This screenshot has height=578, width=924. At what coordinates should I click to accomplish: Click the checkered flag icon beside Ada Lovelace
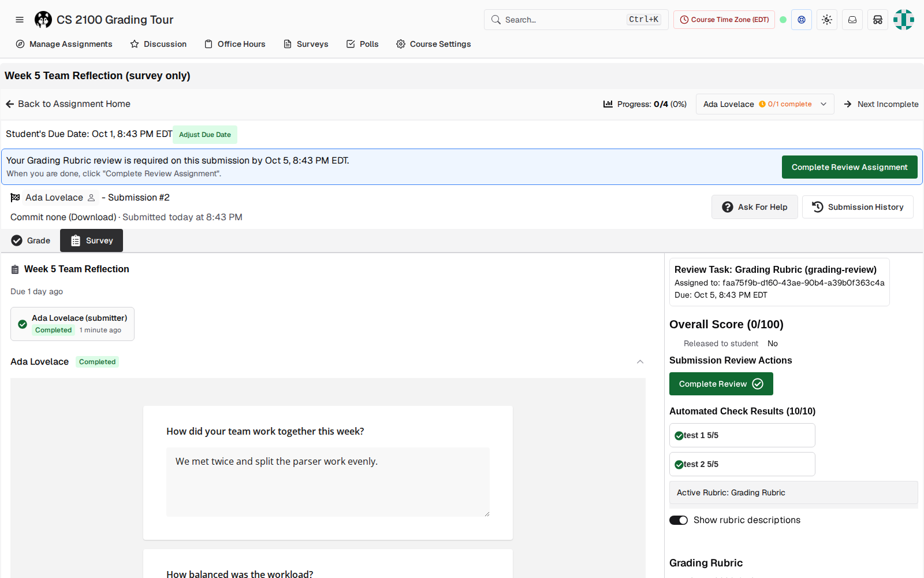tap(16, 198)
